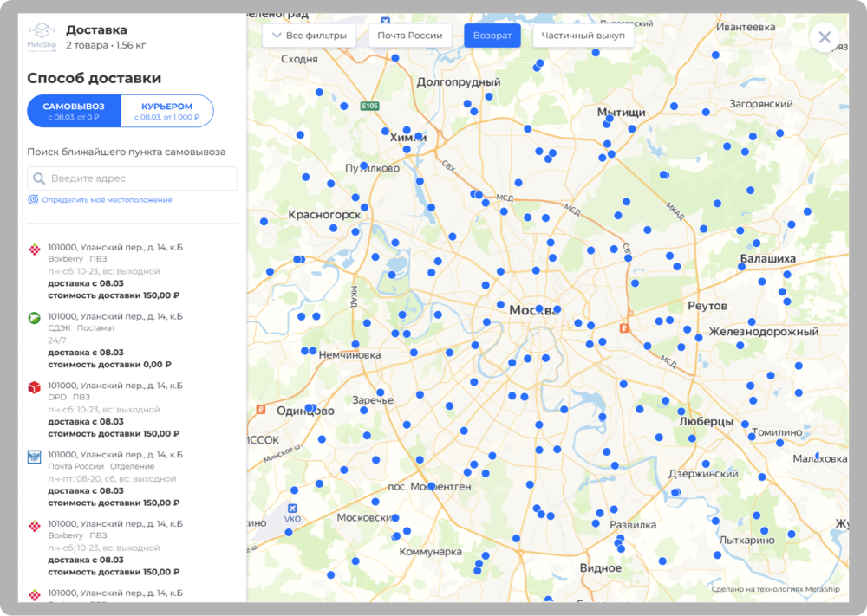Screen dimensions: 867x616
Task: Select the СДЭК Постамат pickup point
Action: 133,340
